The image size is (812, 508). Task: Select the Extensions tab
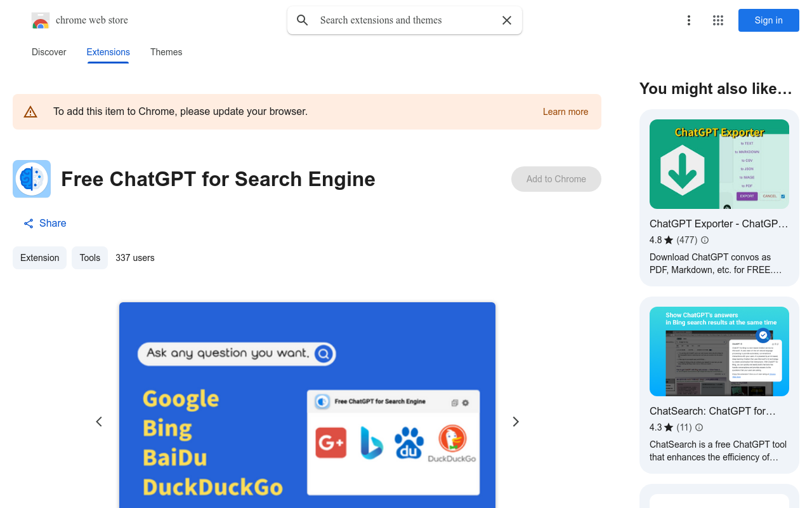108,52
